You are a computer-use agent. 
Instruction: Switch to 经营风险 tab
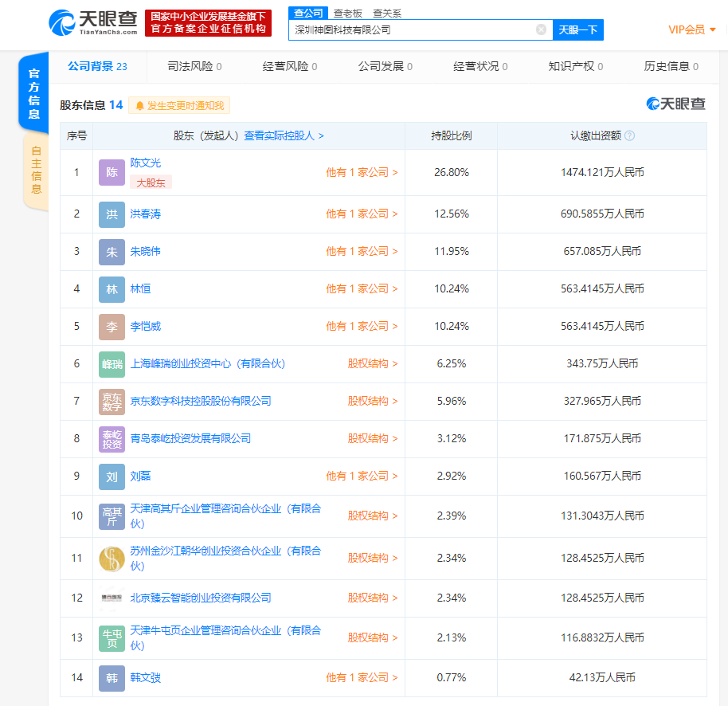[x=290, y=66]
